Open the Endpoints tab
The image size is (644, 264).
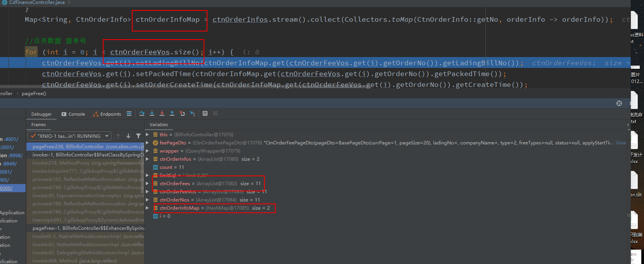(x=107, y=114)
